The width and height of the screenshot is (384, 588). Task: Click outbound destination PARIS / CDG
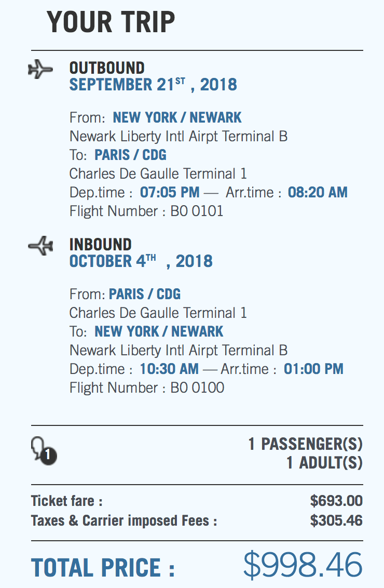pos(130,155)
